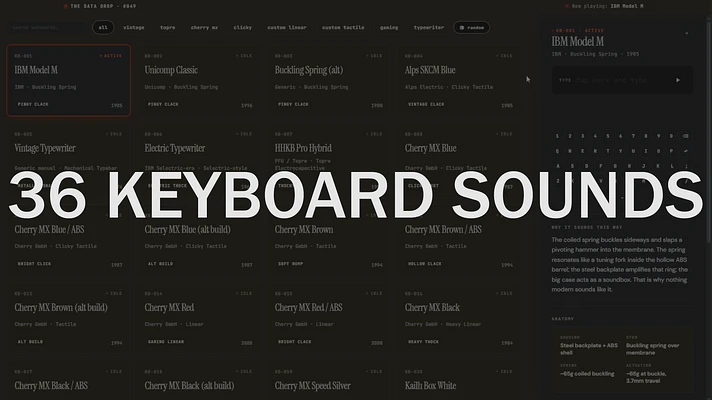Screen dimensions: 712x400
Task: Click the 'HOLLOW CLACK' tag on Cherry MX Brown / ABS
Action: [x=425, y=264]
